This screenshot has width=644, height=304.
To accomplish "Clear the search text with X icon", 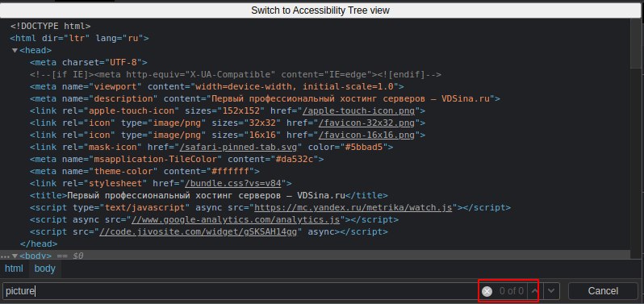I will 487,291.
